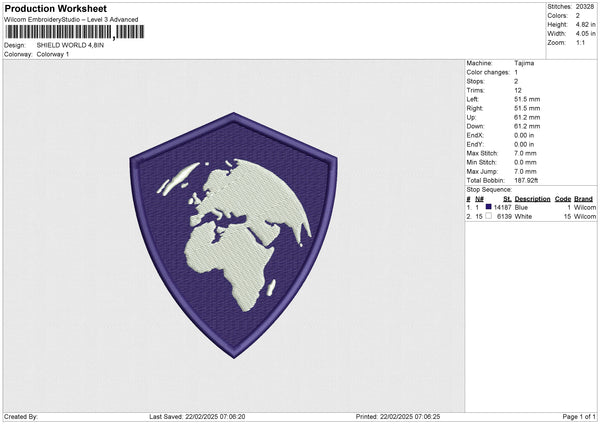Viewport: 600px width, 424px height.
Task: Click EndY value 0.00 in
Action: click(524, 144)
